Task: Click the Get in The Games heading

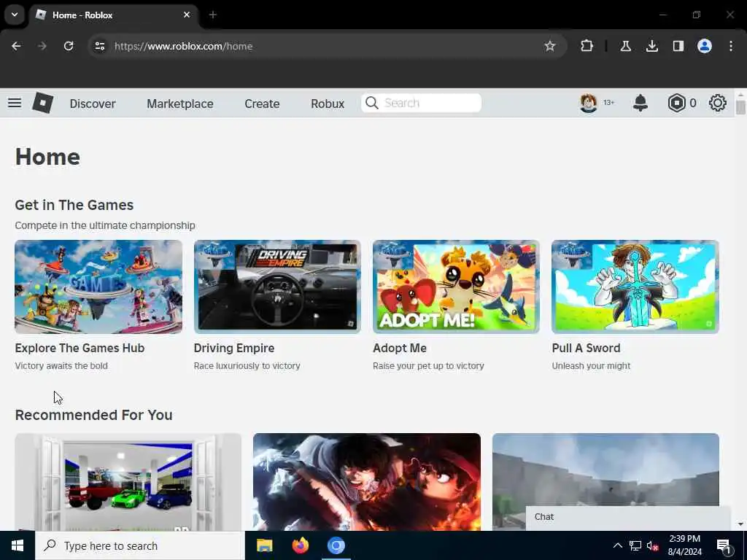Action: pos(74,205)
